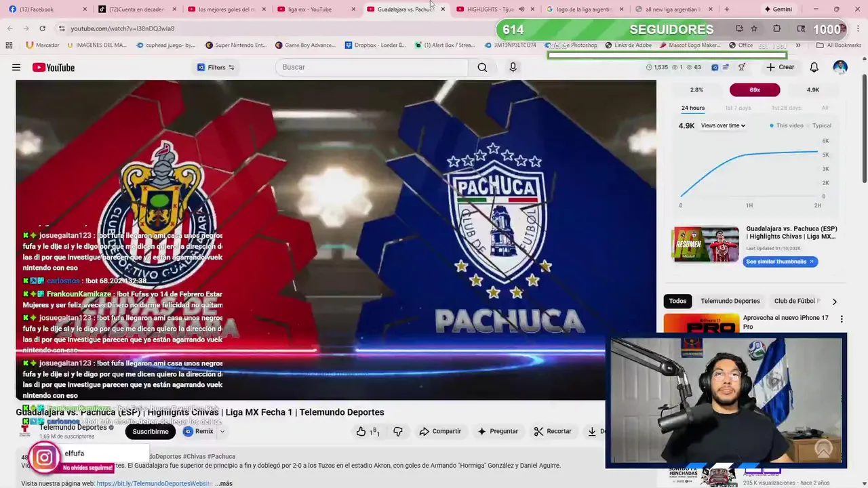The image size is (868, 488).
Task: Go back in browser history
Action: click(x=9, y=28)
